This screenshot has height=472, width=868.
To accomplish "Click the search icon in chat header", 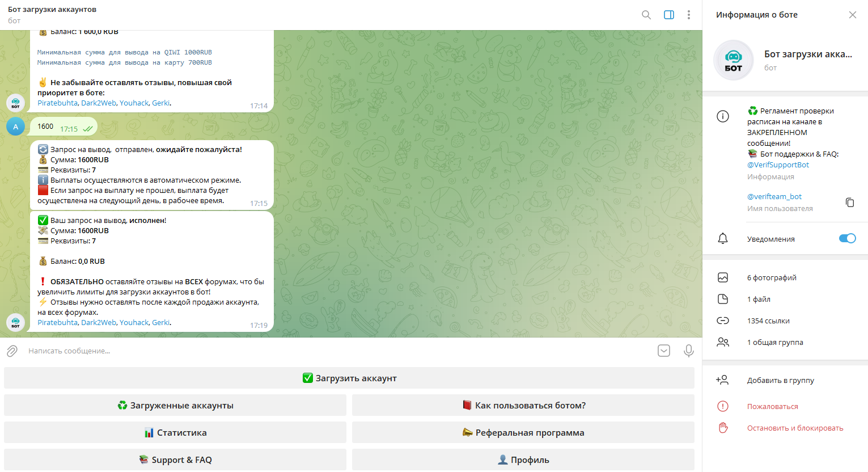I will (646, 15).
